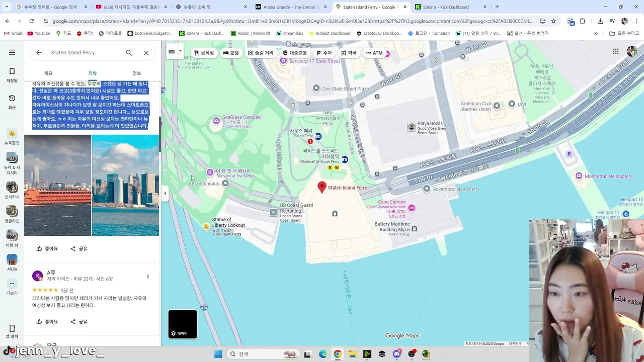This screenshot has width=644, height=362.
Task: Click the 앱 설치 install app icon
Action: (x=12, y=331)
